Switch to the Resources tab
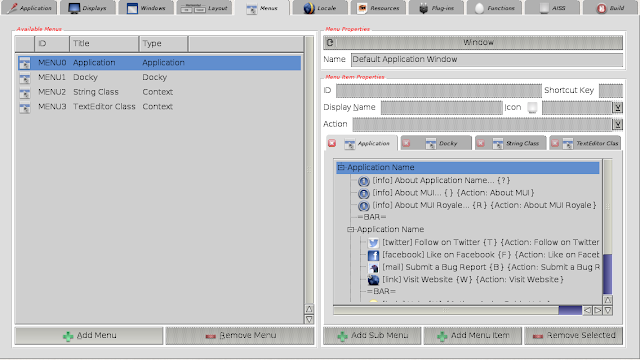 coord(379,8)
